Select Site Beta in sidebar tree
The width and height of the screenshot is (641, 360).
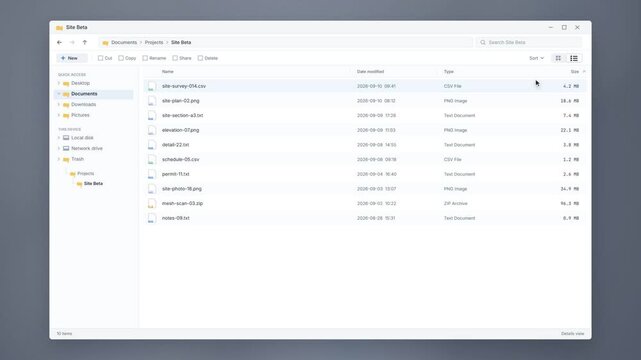pyautogui.click(x=93, y=183)
